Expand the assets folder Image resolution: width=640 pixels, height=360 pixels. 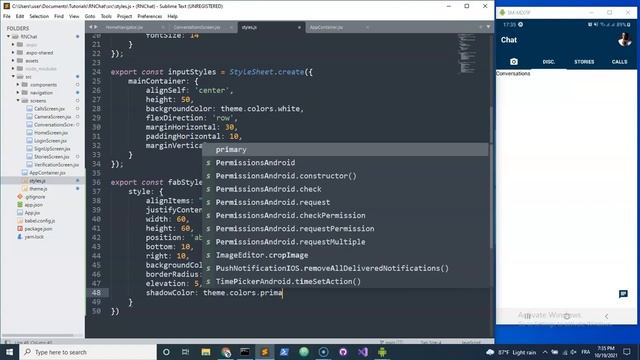pyautogui.click(x=13, y=60)
